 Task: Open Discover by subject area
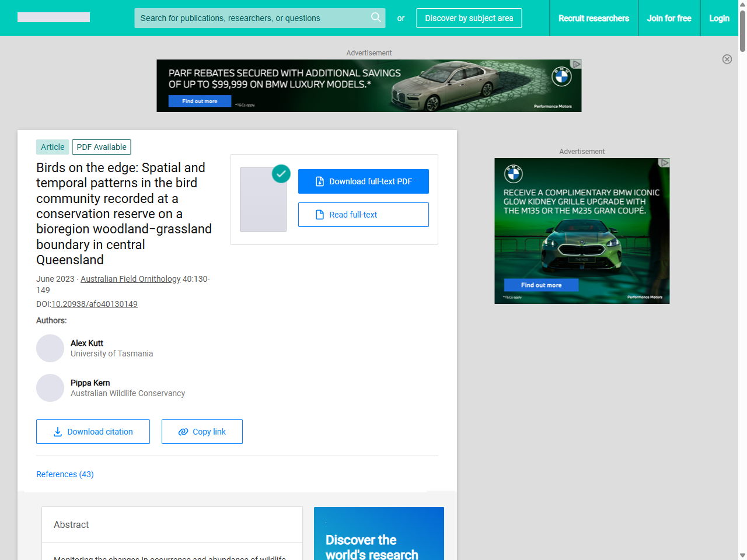point(469,18)
